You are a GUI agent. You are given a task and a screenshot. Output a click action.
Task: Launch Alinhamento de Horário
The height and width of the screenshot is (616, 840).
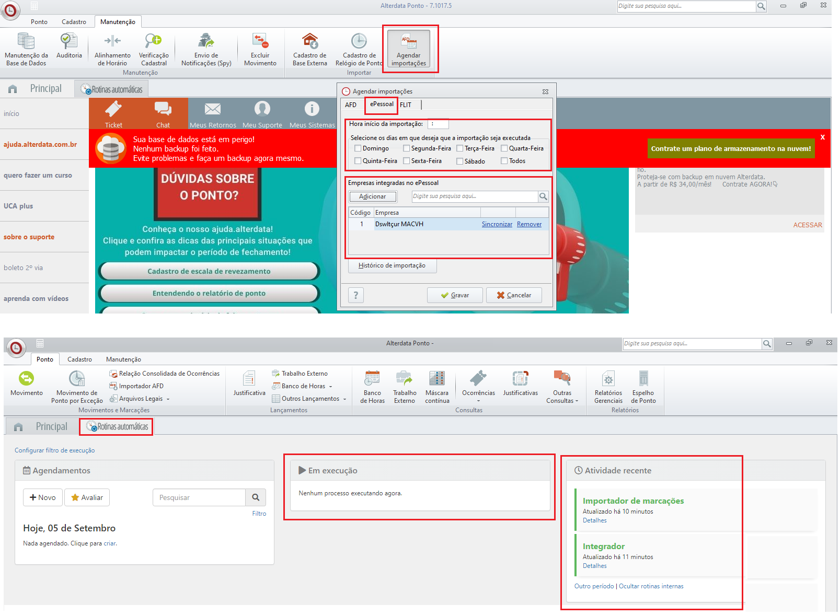112,49
